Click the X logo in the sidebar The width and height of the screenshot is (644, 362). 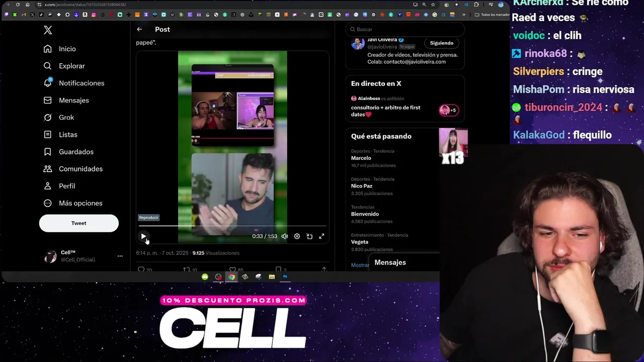point(48,30)
